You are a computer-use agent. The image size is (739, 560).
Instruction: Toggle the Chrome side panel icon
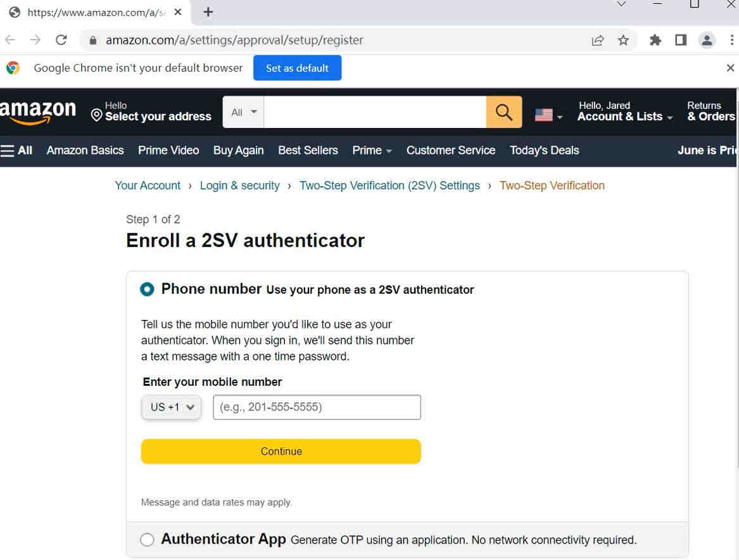pyautogui.click(x=681, y=40)
